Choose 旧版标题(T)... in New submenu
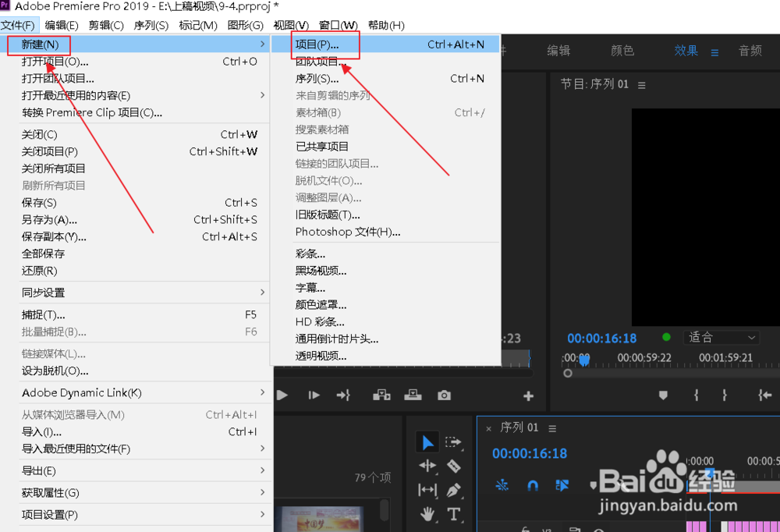This screenshot has height=532, width=780. (x=385, y=215)
